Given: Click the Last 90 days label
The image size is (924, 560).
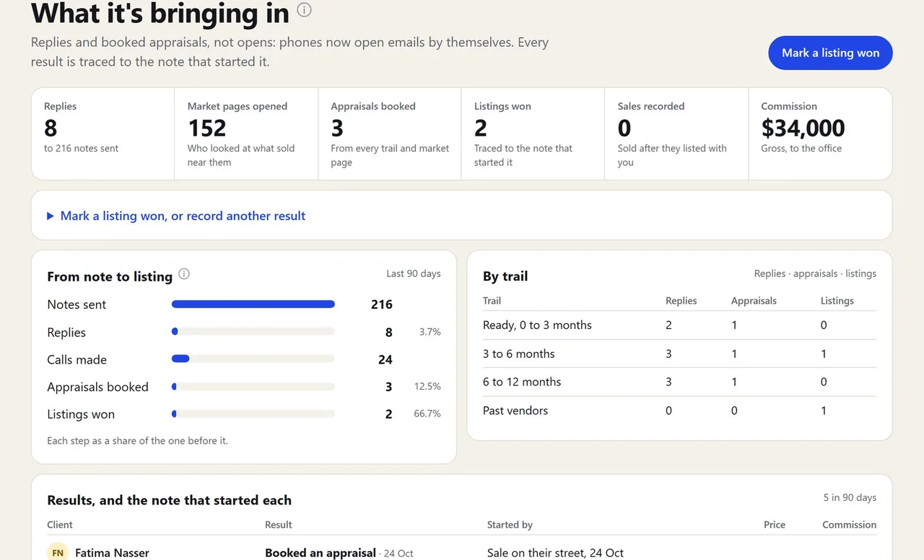Looking at the screenshot, I should pyautogui.click(x=413, y=274).
